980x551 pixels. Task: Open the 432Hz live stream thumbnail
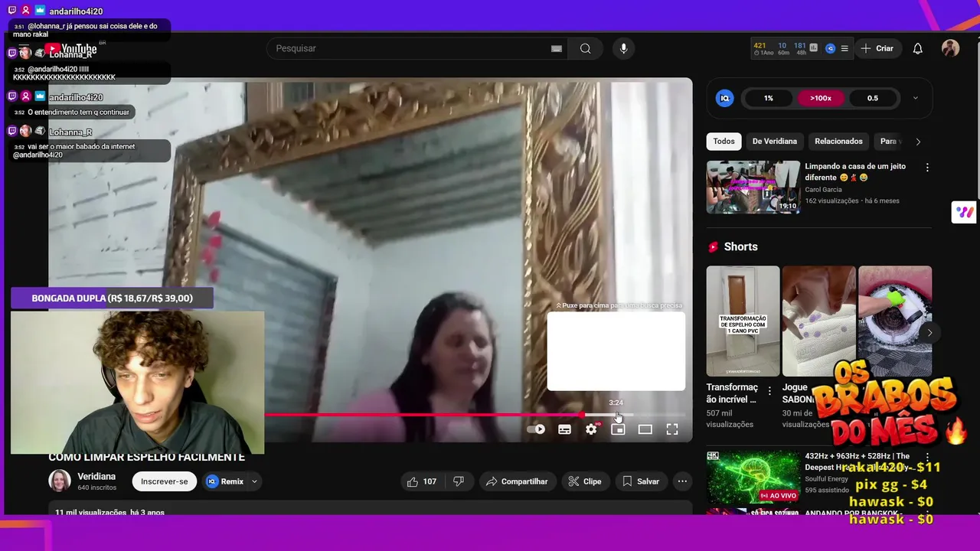click(753, 478)
